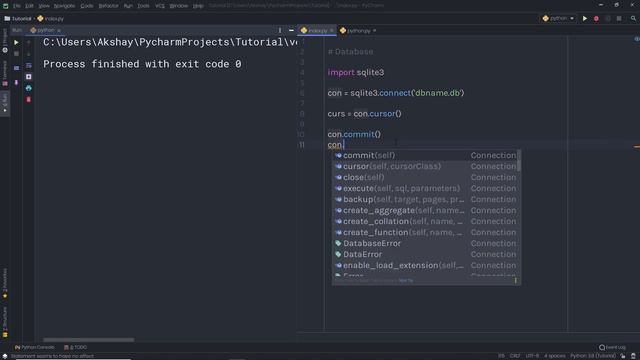Click the curs = con.cursor() line
The height and width of the screenshot is (360, 640).
click(364, 114)
